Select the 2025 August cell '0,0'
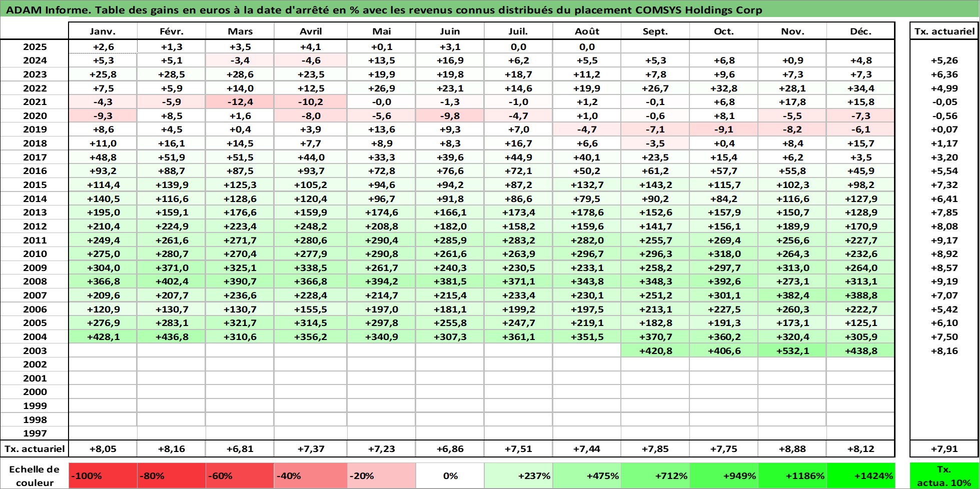This screenshot has height=489, width=980. (x=587, y=46)
